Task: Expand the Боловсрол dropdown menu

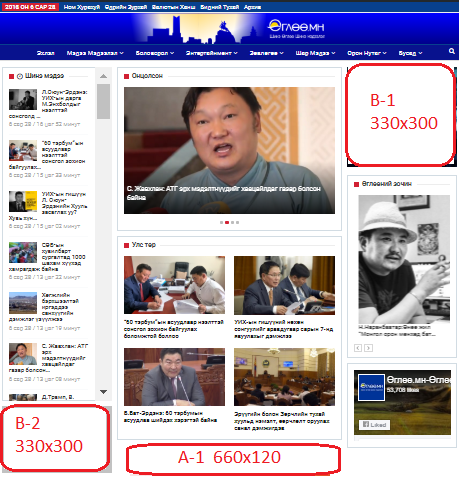Action: pyautogui.click(x=155, y=53)
